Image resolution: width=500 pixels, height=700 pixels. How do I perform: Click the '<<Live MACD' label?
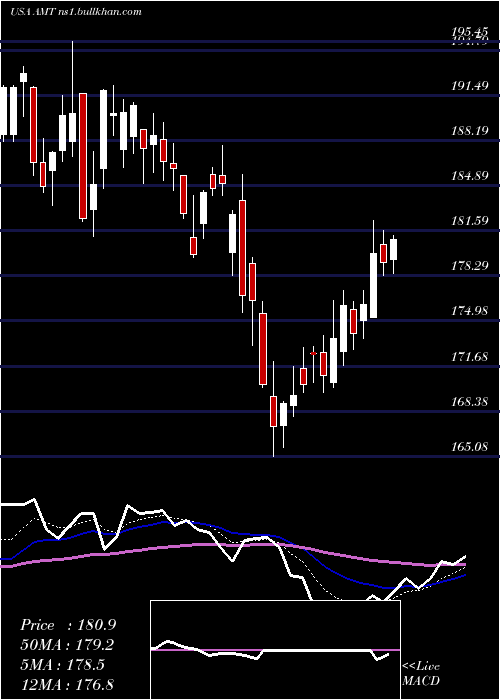click(421, 674)
